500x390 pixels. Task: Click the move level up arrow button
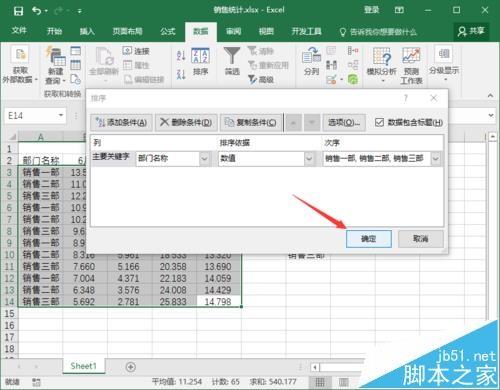[x=294, y=123]
